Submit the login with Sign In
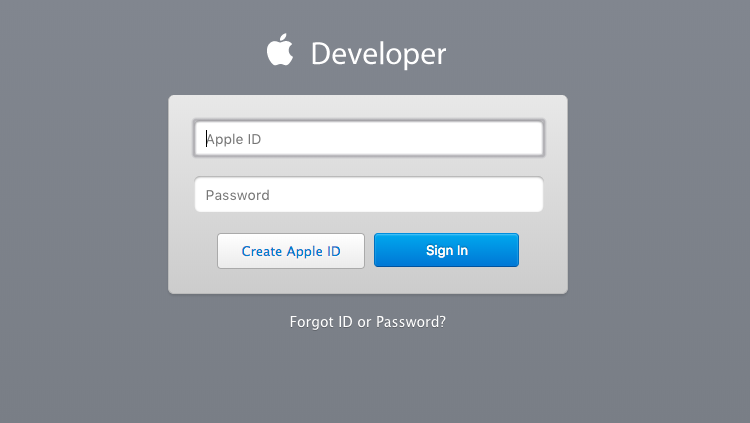This screenshot has width=750, height=423. pos(446,250)
